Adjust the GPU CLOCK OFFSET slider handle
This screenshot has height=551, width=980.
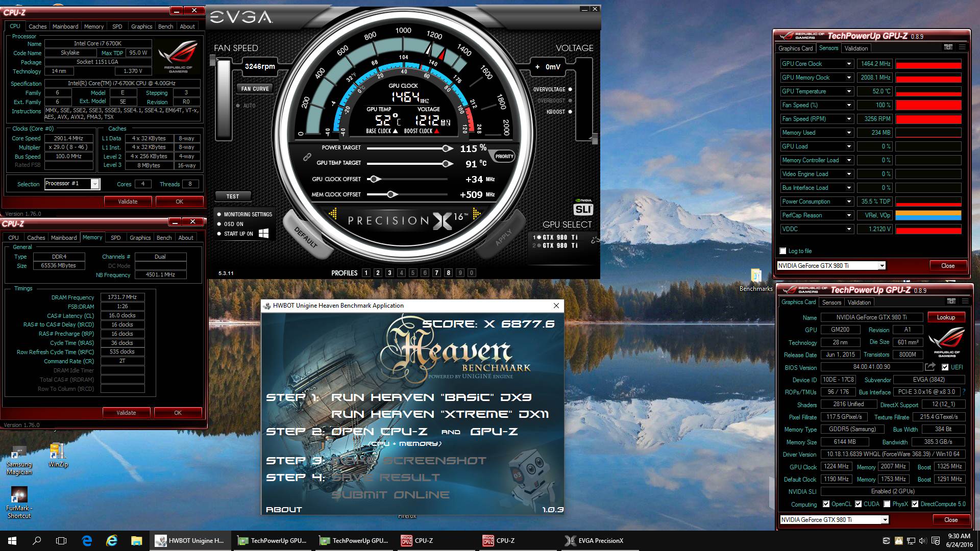(x=374, y=179)
